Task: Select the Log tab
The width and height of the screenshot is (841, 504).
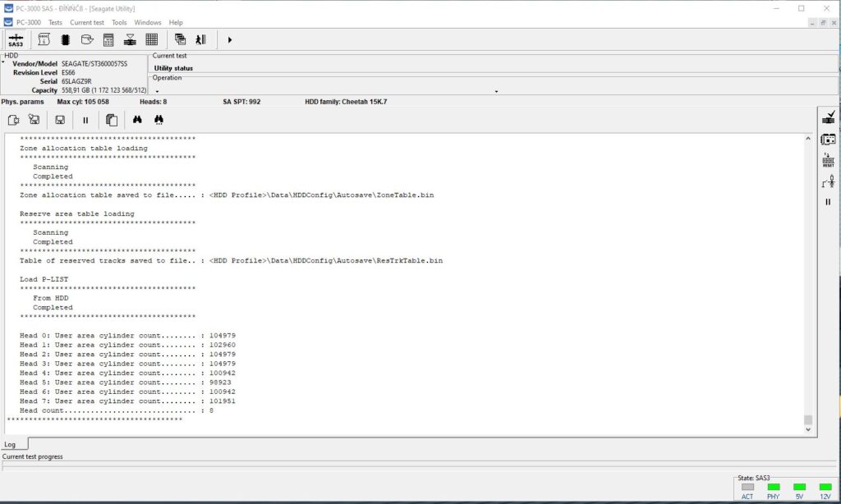Action: coord(10,444)
